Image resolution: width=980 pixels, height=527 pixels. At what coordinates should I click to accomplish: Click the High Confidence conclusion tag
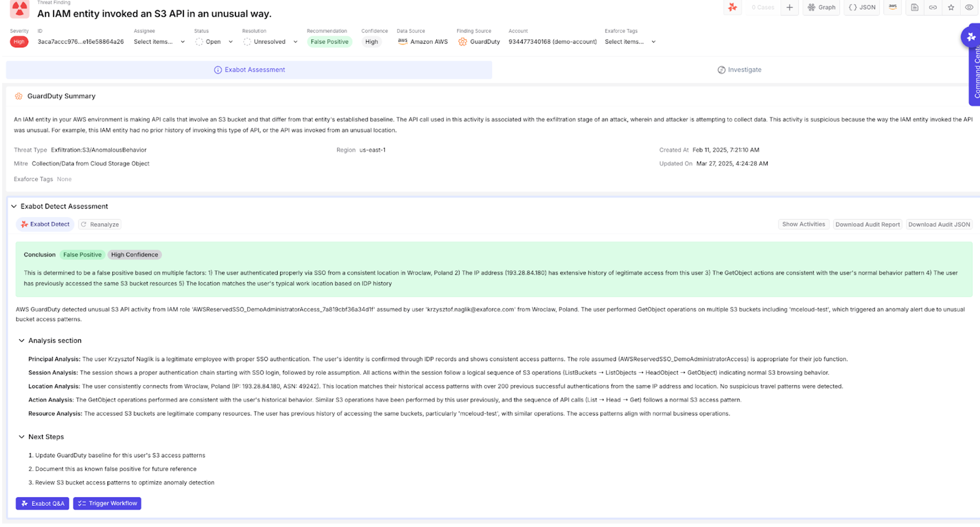(x=134, y=255)
